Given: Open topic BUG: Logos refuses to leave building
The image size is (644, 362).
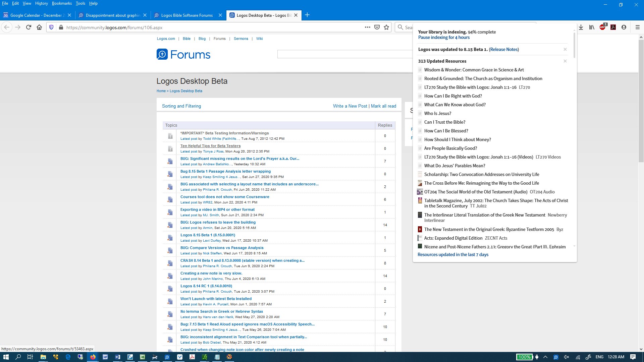Looking at the screenshot, I should 218,222.
